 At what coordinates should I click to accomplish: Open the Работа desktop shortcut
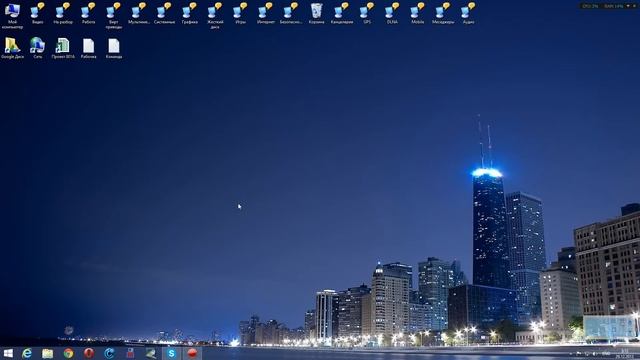(x=88, y=13)
